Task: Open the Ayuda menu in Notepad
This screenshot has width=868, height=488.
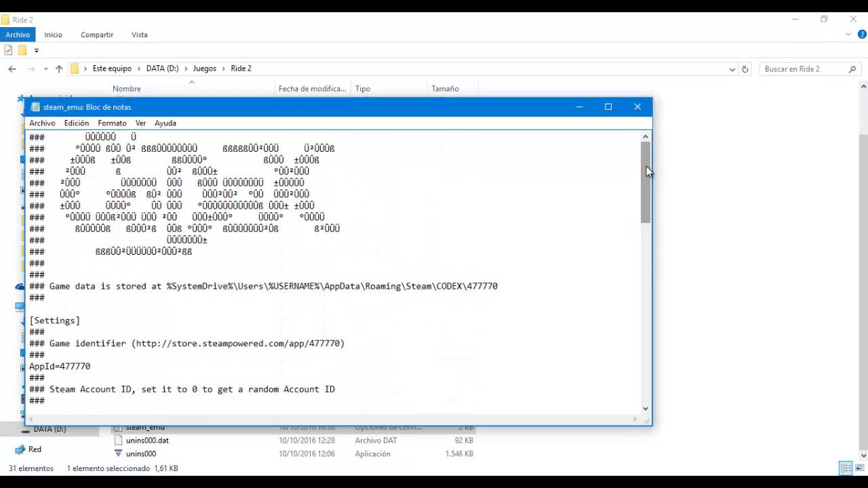Action: (x=165, y=123)
